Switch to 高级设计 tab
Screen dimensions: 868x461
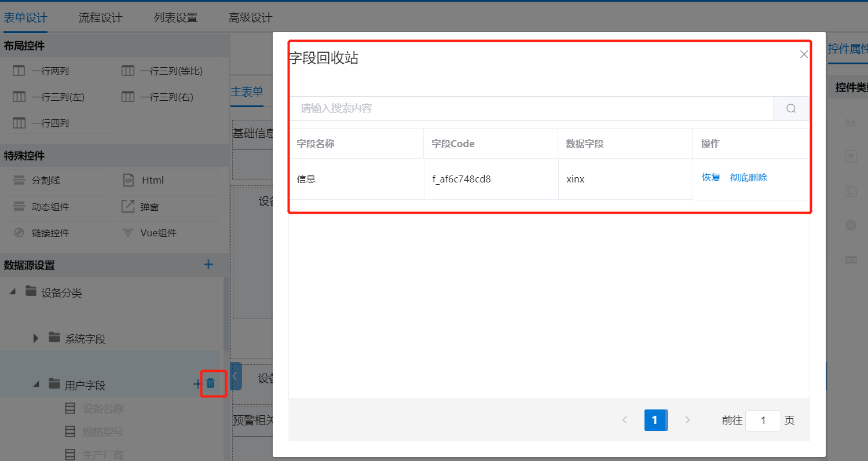coord(250,18)
